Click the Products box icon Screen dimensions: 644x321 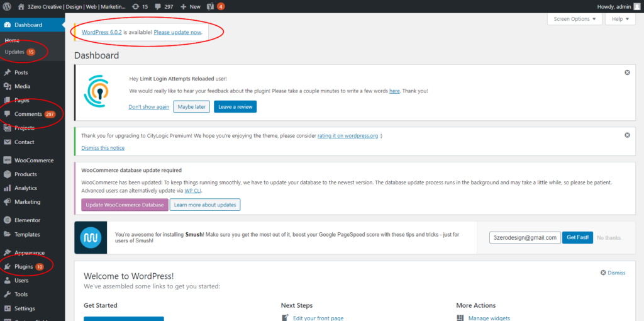tap(7, 174)
